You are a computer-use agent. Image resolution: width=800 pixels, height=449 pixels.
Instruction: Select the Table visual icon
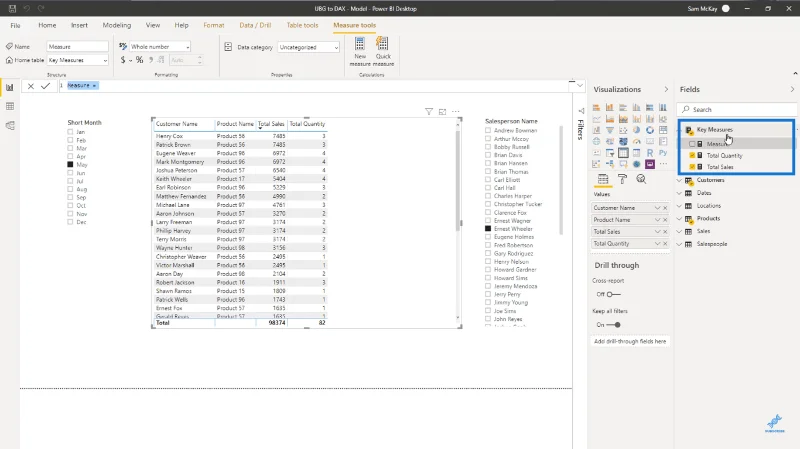coord(623,153)
